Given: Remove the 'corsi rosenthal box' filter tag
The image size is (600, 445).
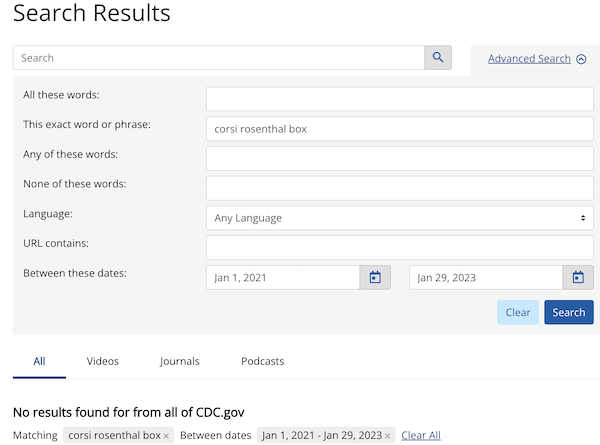Looking at the screenshot, I should (x=166, y=436).
